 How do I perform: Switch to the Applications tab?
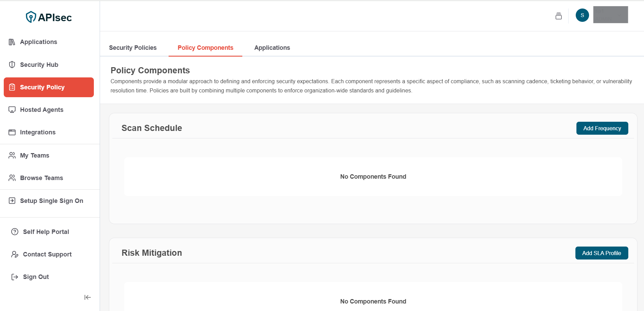tap(272, 48)
